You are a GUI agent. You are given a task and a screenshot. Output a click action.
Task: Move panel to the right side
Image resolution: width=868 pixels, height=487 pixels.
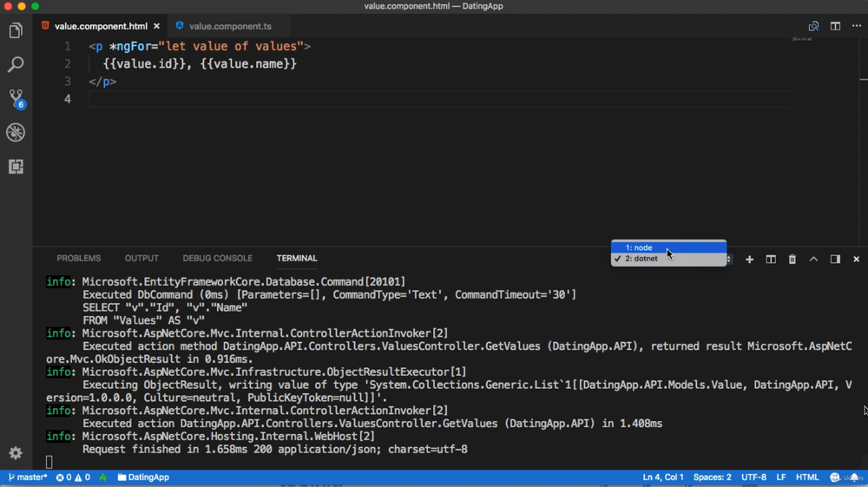(835, 259)
